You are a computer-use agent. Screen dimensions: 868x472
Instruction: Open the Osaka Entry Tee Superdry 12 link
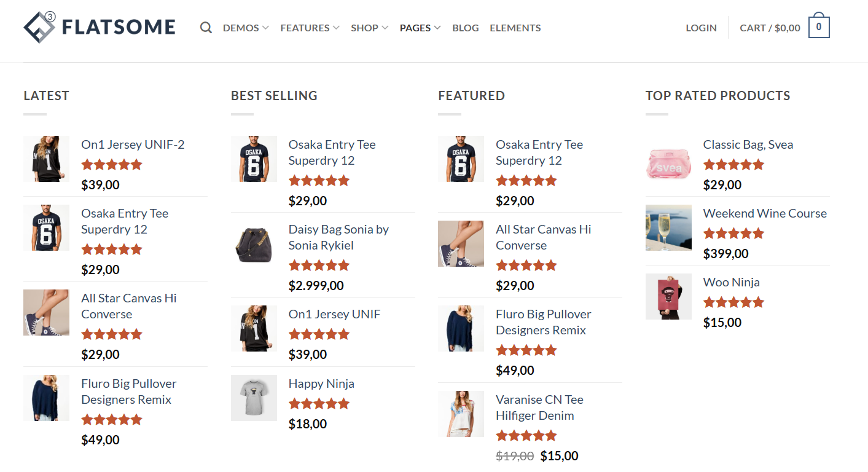click(x=125, y=221)
